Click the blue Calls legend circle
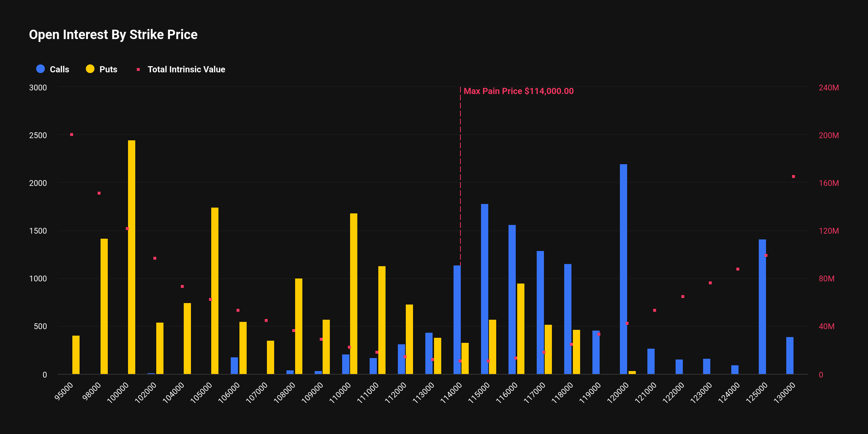 41,69
